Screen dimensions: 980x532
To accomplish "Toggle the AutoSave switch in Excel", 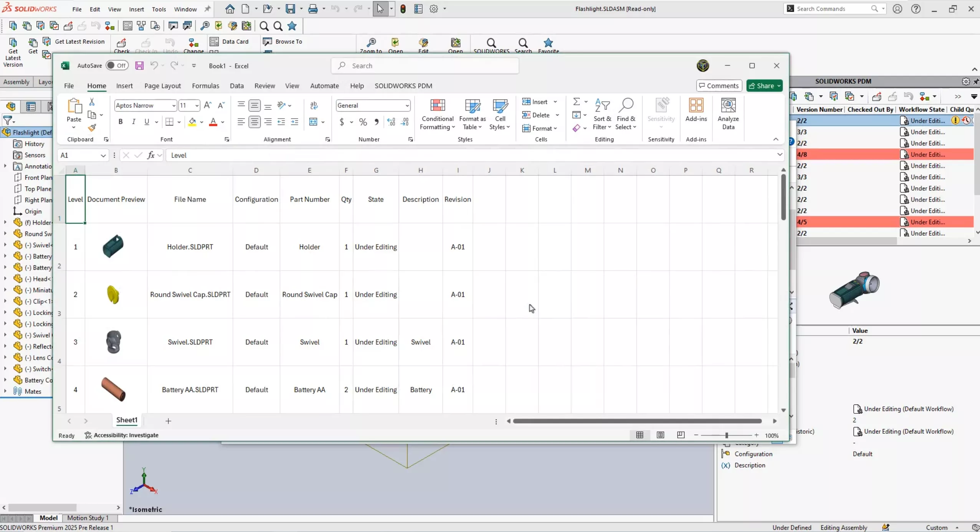I will point(117,66).
